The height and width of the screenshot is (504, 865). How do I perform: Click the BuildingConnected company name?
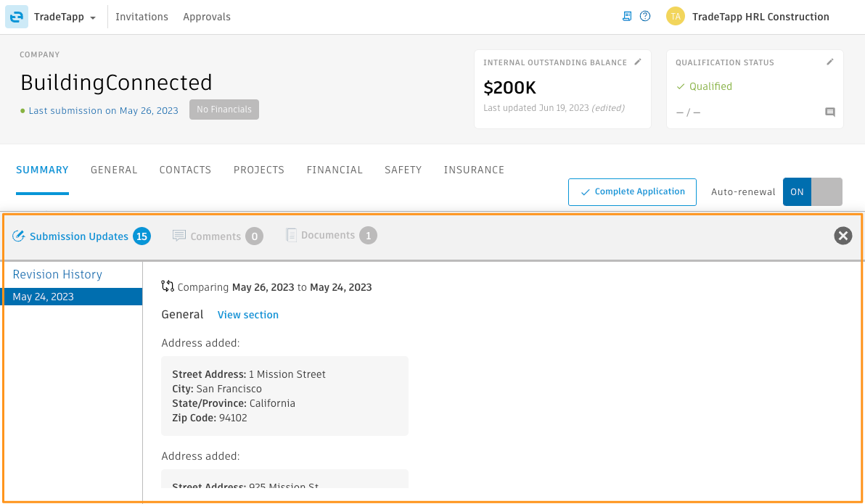[x=116, y=83]
